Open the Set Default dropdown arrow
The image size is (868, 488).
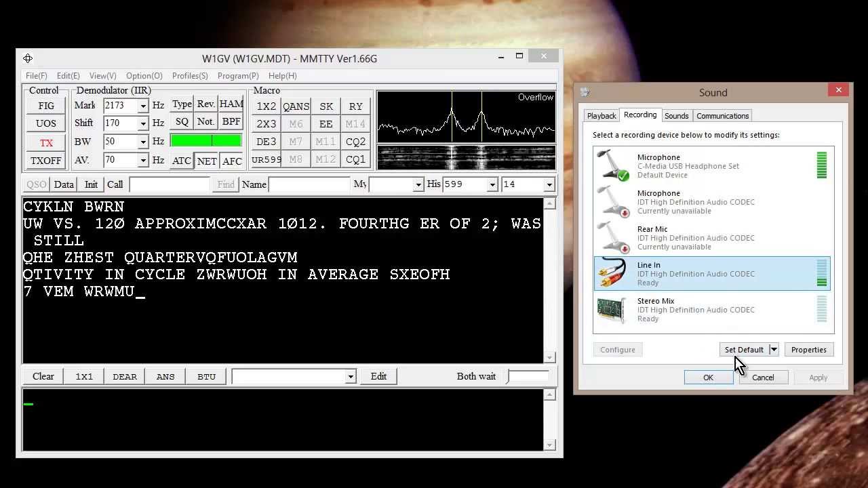coord(774,350)
